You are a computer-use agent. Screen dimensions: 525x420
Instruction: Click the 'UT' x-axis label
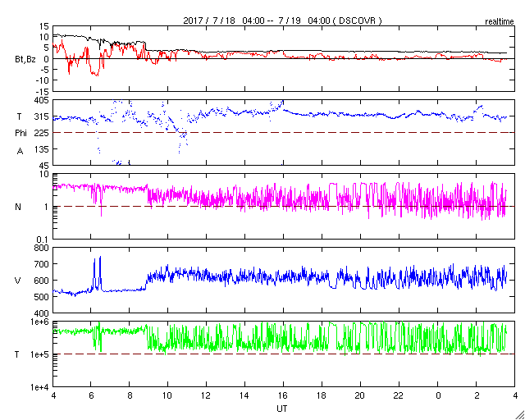tap(282, 409)
